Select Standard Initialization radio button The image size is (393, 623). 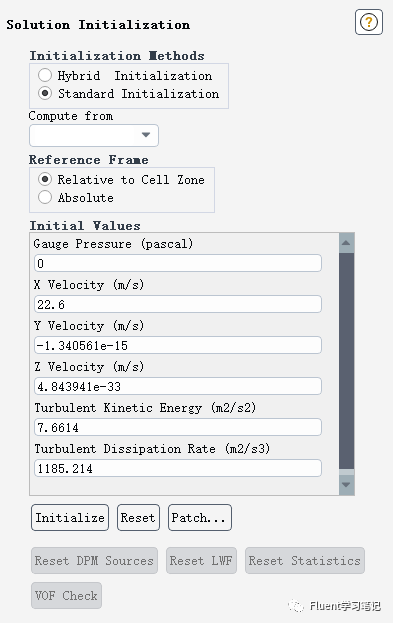(x=45, y=93)
